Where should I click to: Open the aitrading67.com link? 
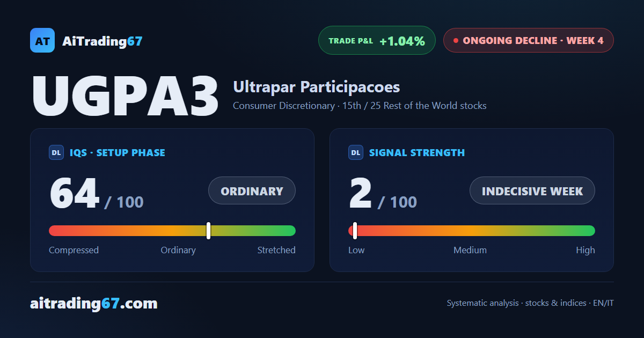pos(94,304)
